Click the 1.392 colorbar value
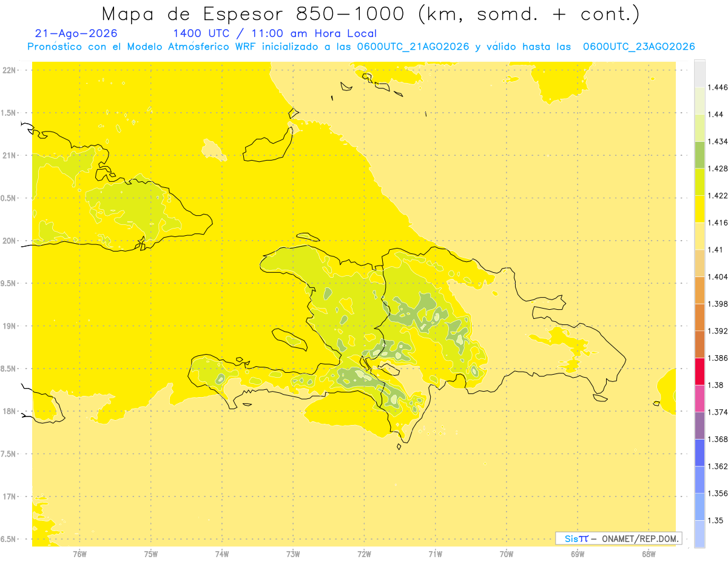Image resolution: width=728 pixels, height=562 pixels. pyautogui.click(x=717, y=331)
